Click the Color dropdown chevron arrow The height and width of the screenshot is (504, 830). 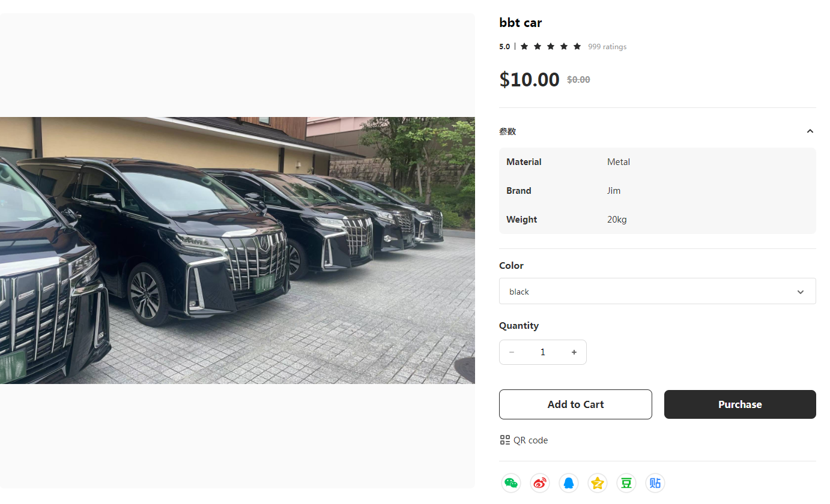tap(801, 292)
